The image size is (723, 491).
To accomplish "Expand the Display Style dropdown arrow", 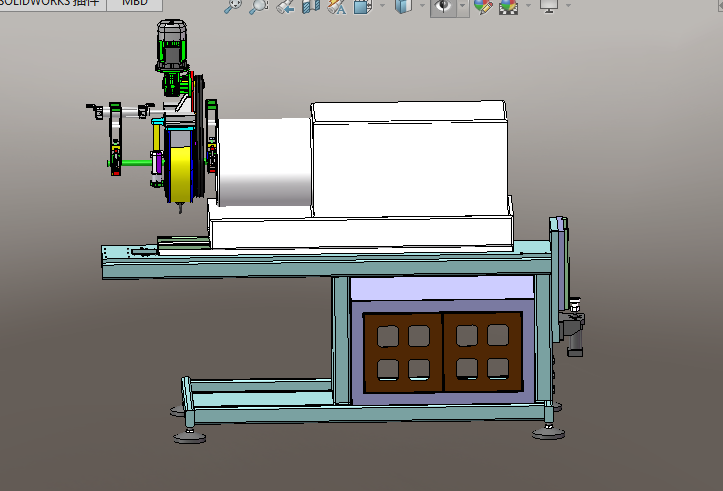I will pos(423,6).
